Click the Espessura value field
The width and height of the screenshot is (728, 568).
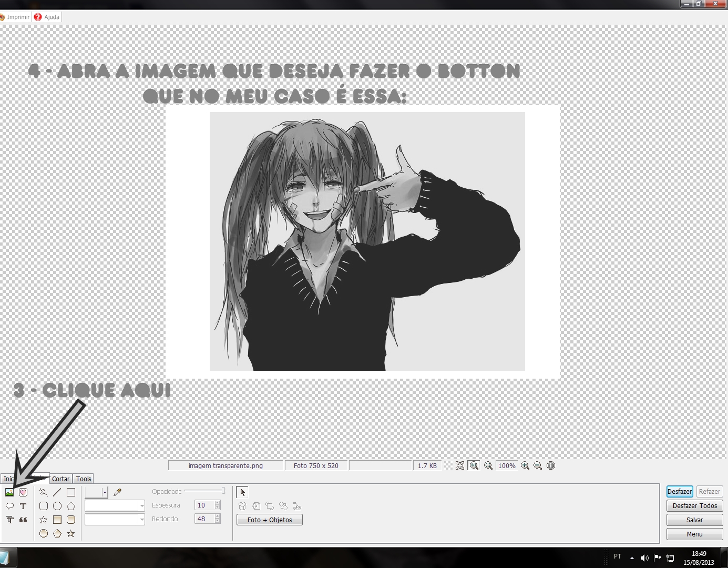(x=204, y=505)
